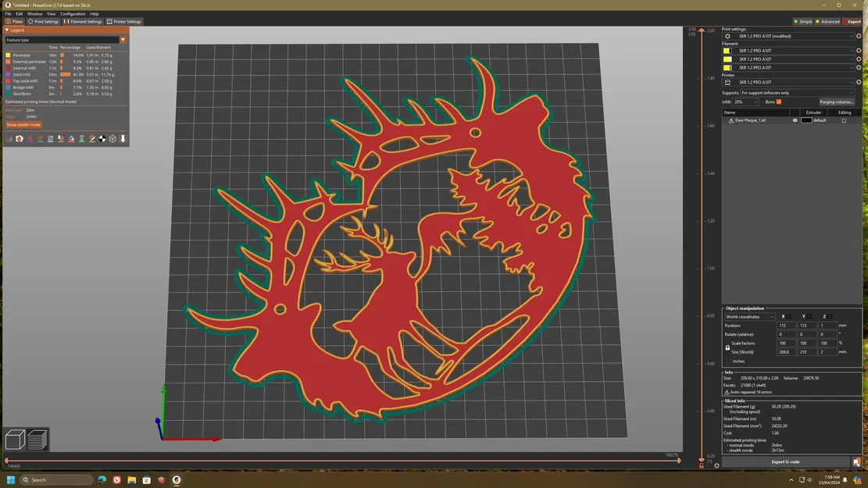Enable the Inches checkbox
This screenshot has height=488, width=868.
727,362
